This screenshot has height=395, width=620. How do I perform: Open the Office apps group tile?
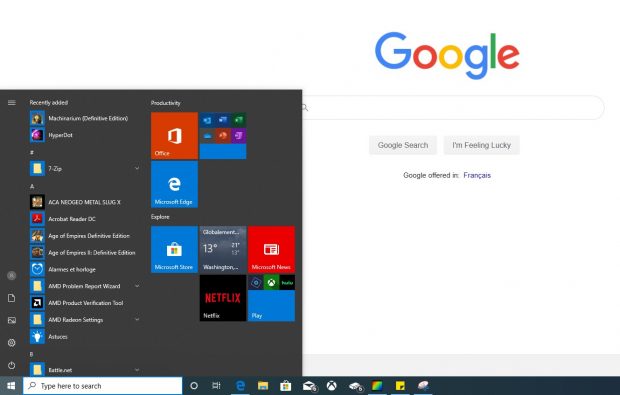[x=223, y=136]
